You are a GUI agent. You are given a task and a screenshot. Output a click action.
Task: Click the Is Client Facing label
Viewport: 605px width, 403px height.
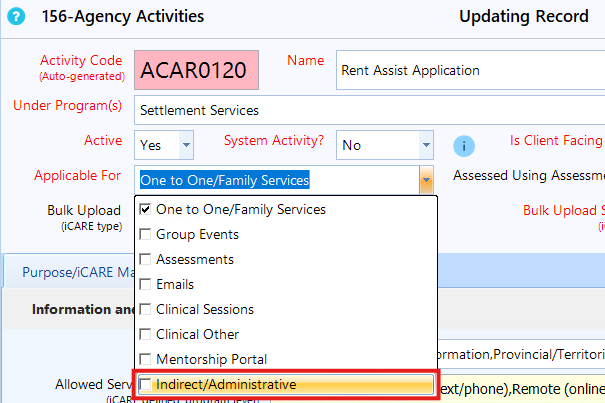click(x=556, y=141)
